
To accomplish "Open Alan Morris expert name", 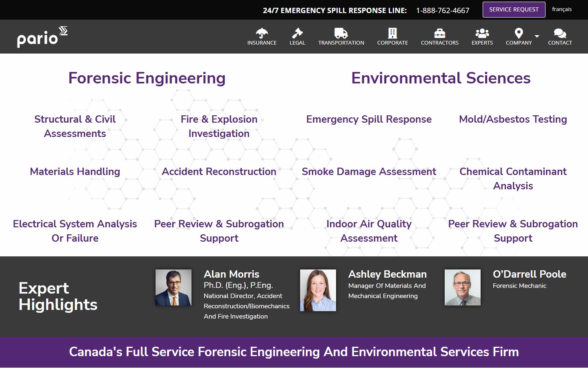I will (232, 274).
